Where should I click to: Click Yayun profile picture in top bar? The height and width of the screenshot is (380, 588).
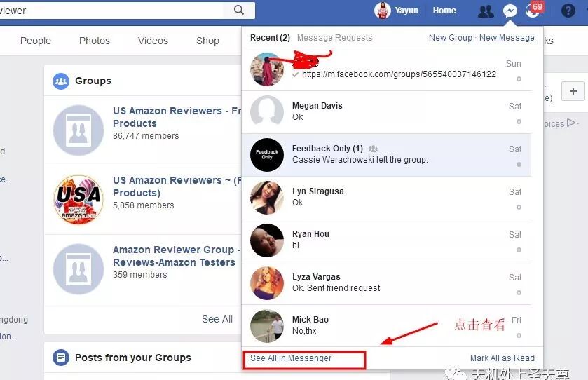point(383,11)
